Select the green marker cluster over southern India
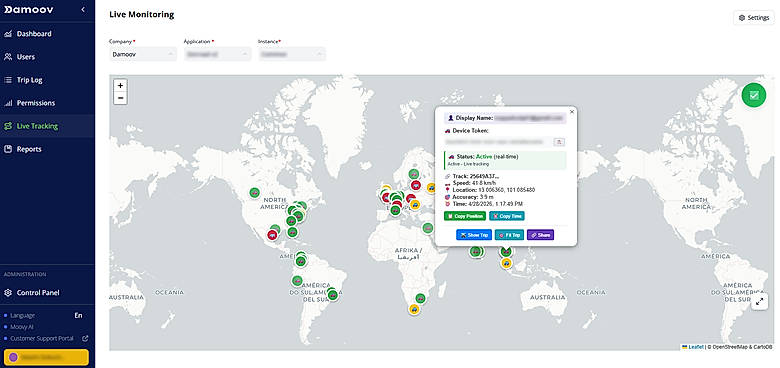780x368 pixels. [x=477, y=252]
